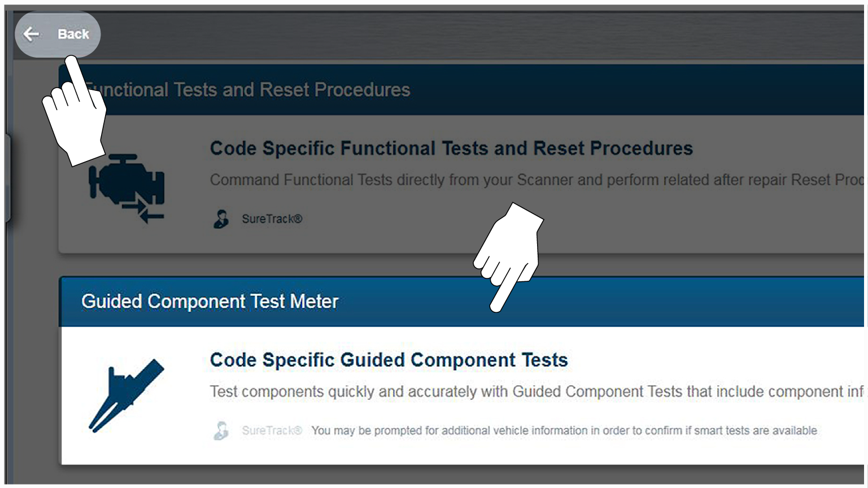
Task: Click greyed SureTrack® label in Guided Component card
Action: pos(272,431)
